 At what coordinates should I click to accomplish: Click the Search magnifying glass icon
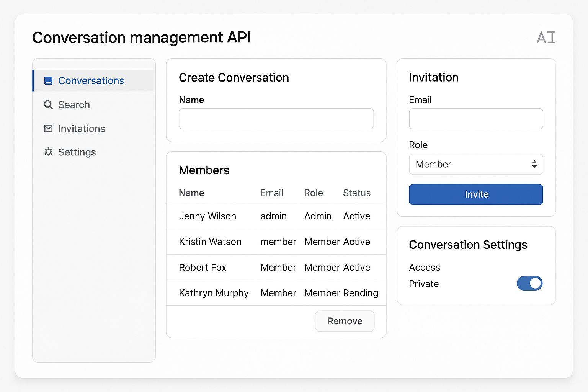pyautogui.click(x=48, y=105)
